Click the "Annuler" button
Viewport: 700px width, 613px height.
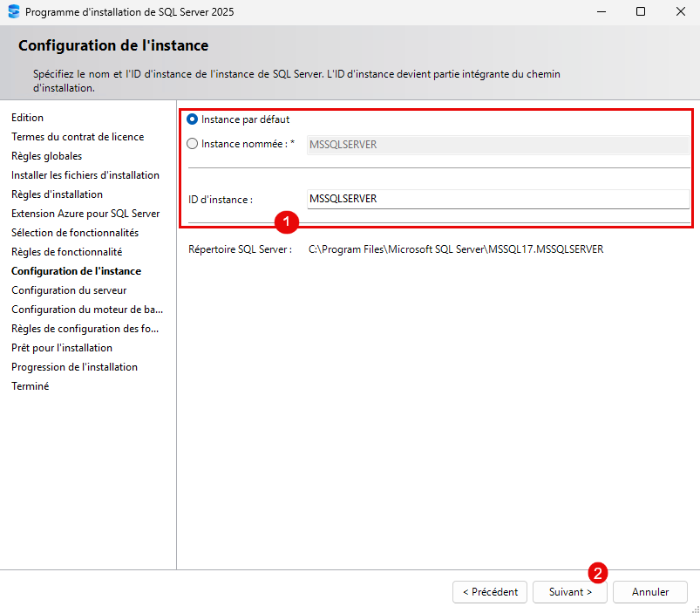pyautogui.click(x=650, y=592)
